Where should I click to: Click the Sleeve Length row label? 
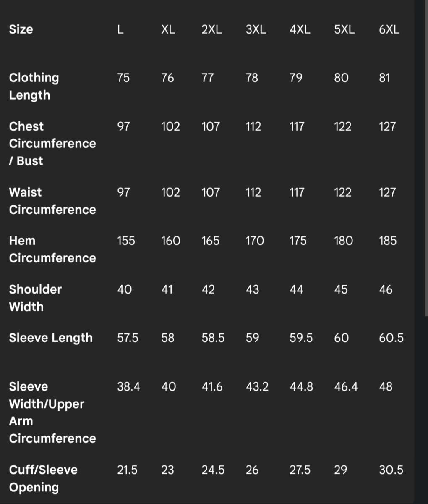(x=51, y=338)
